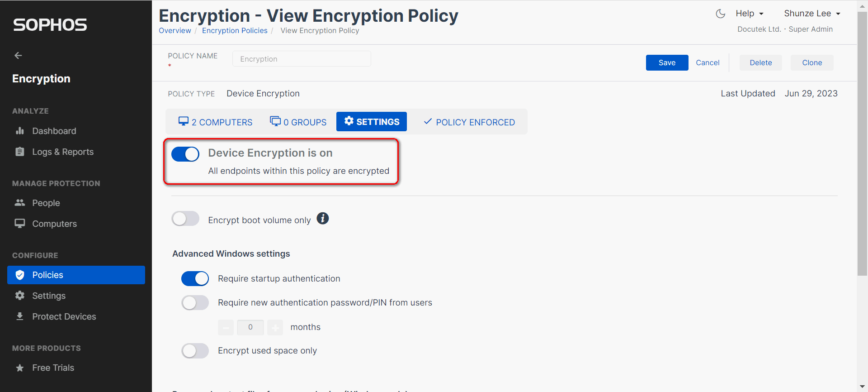Switch to the 2 Computers tab
This screenshot has height=392, width=868.
[x=215, y=122]
